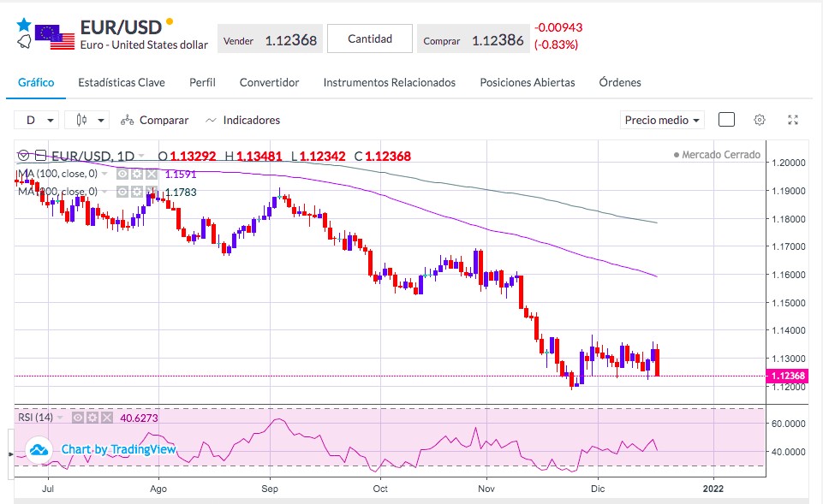
Task: Hide the MA 100 indicator line
Action: click(x=122, y=174)
